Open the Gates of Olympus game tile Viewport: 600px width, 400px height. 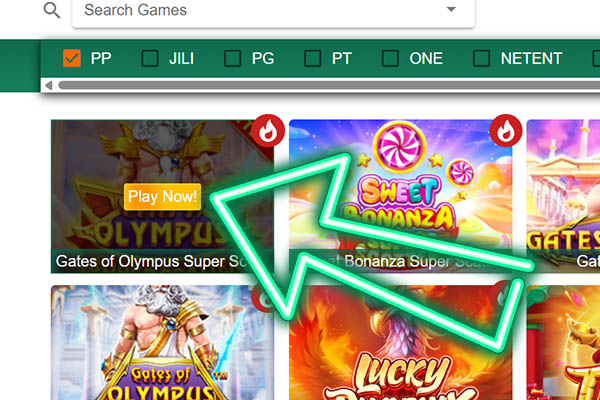point(162,343)
